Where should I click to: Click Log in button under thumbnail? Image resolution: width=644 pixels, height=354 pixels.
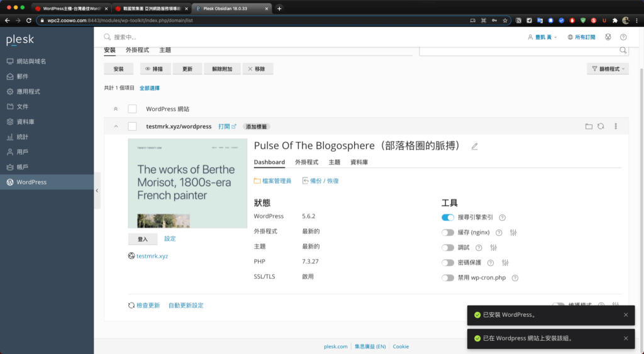pyautogui.click(x=143, y=239)
